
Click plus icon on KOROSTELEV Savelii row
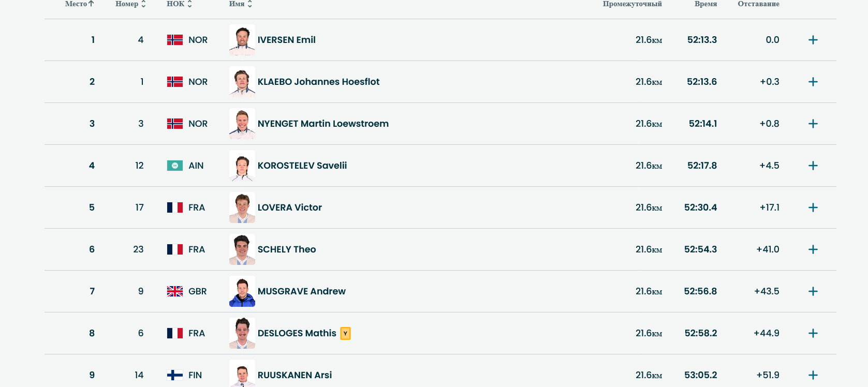pyautogui.click(x=813, y=166)
